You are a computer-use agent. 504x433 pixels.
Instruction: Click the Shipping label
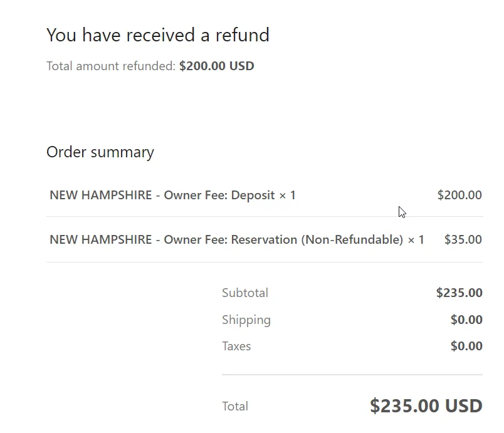[246, 320]
